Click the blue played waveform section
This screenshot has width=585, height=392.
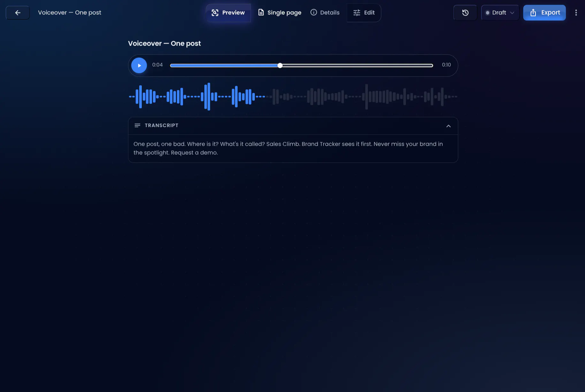[x=197, y=97]
